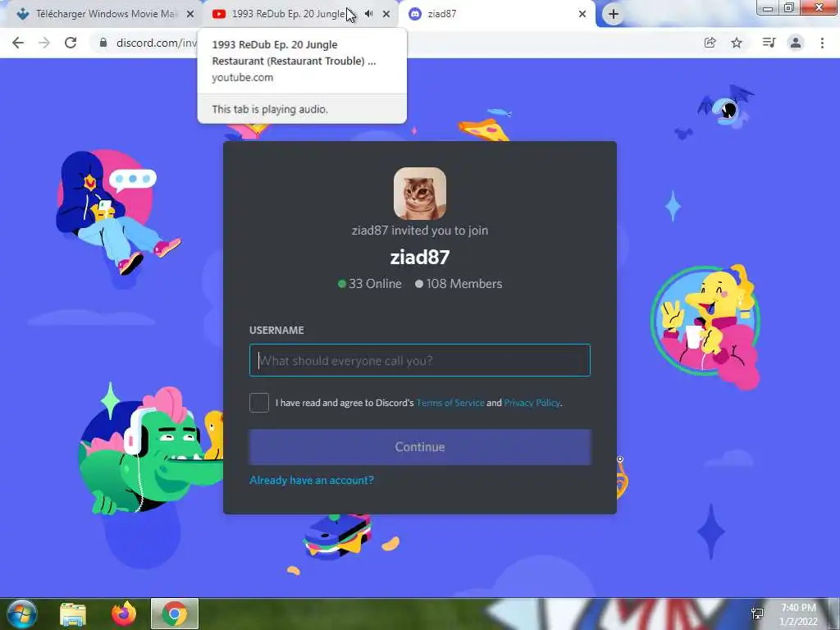Check the agree to Discord's terms checkbox

(x=259, y=403)
